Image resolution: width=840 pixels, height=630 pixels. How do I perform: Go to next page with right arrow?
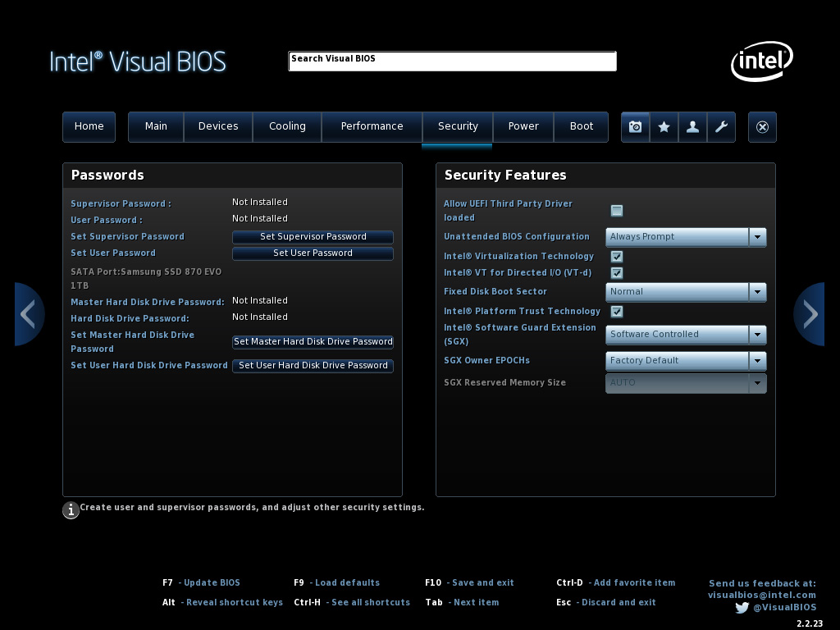click(810, 314)
